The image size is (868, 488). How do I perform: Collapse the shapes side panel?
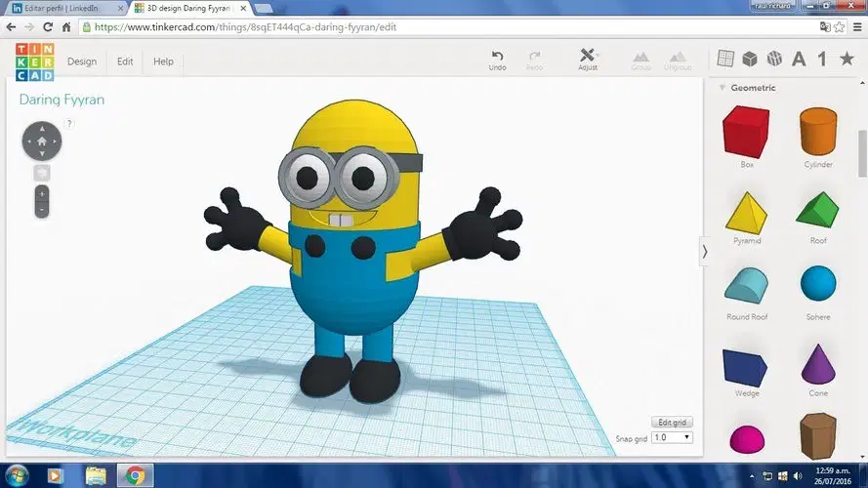tap(704, 252)
